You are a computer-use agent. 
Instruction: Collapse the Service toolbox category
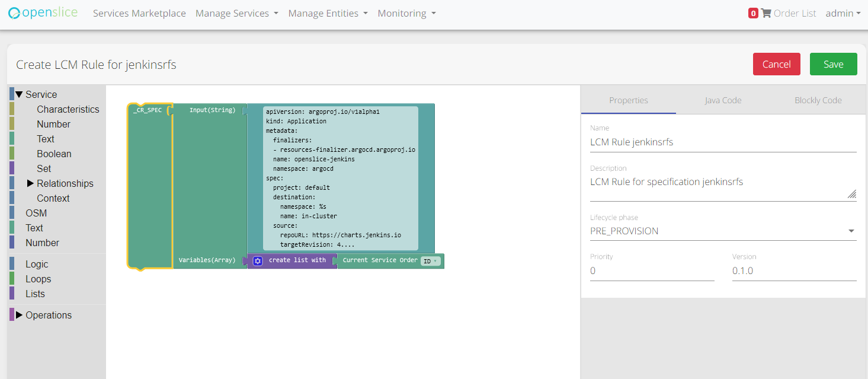click(19, 94)
